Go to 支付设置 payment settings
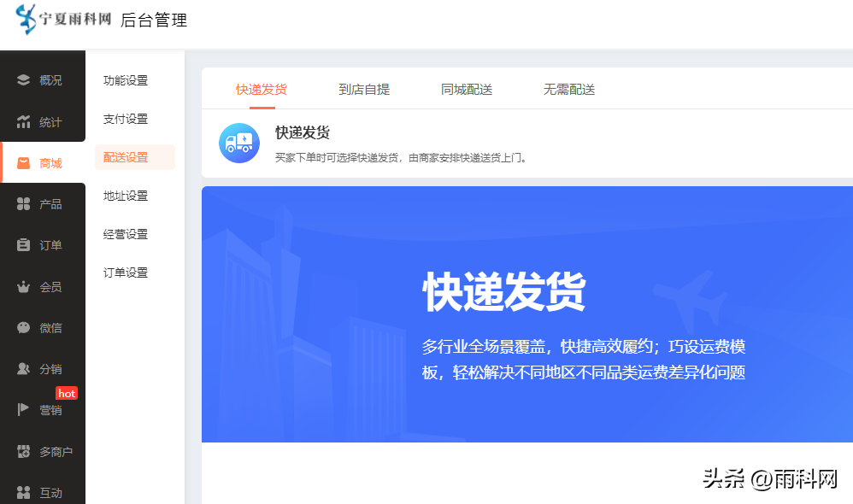The height and width of the screenshot is (504, 853). (126, 119)
